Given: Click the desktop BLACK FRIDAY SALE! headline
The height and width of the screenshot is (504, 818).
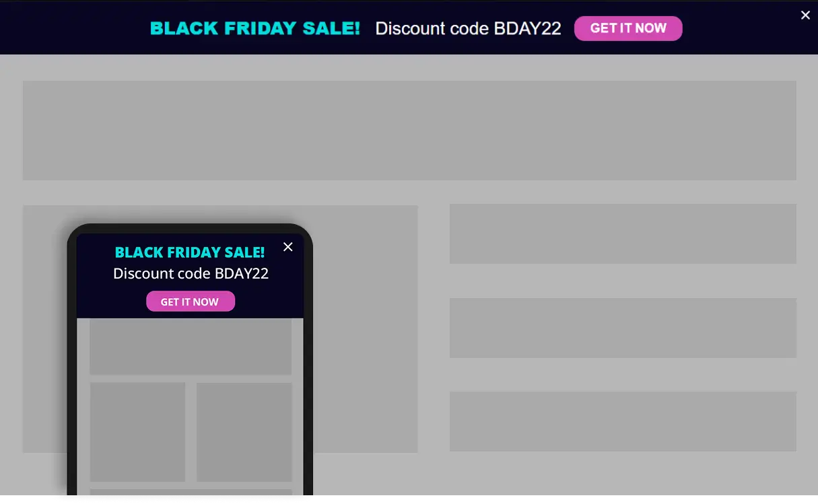Looking at the screenshot, I should click(254, 28).
